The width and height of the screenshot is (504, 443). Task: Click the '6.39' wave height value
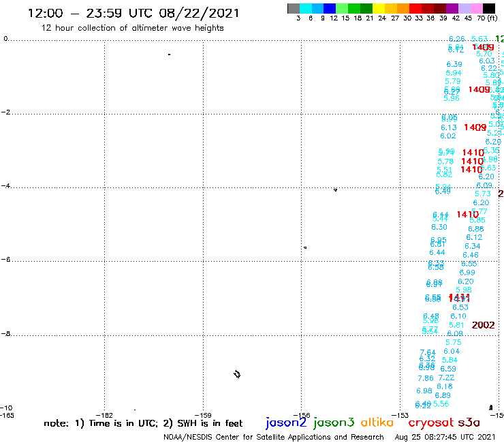point(454,64)
